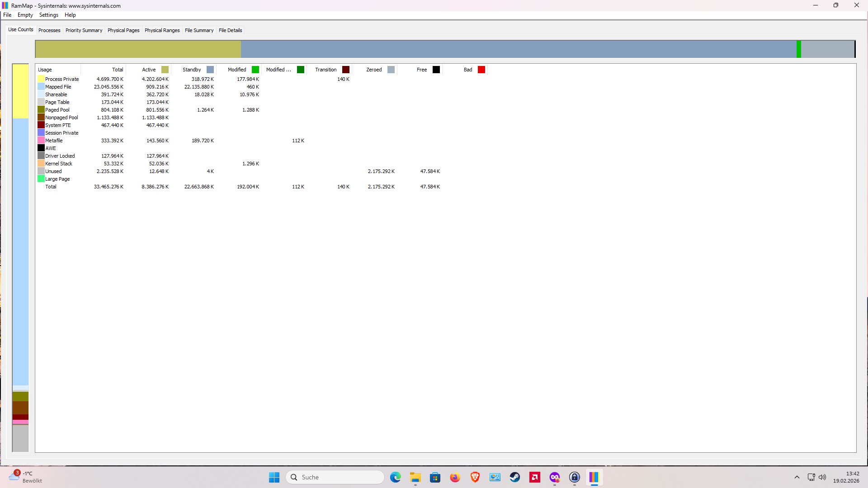868x488 pixels.
Task: Click inside the Suche search field
Action: (335, 477)
